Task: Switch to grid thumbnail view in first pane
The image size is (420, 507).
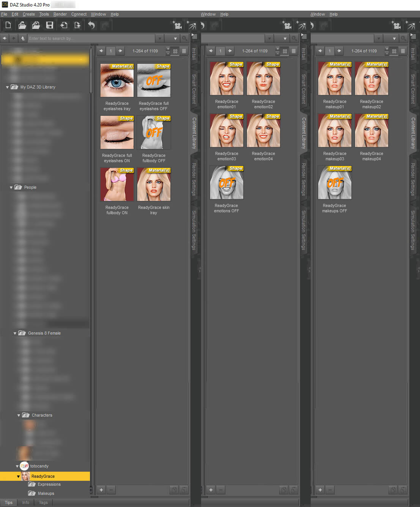Action: (175, 51)
